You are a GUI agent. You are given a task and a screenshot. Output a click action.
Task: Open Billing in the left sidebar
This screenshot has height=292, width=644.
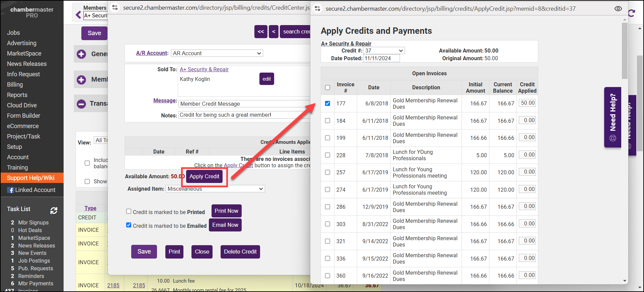pos(15,85)
